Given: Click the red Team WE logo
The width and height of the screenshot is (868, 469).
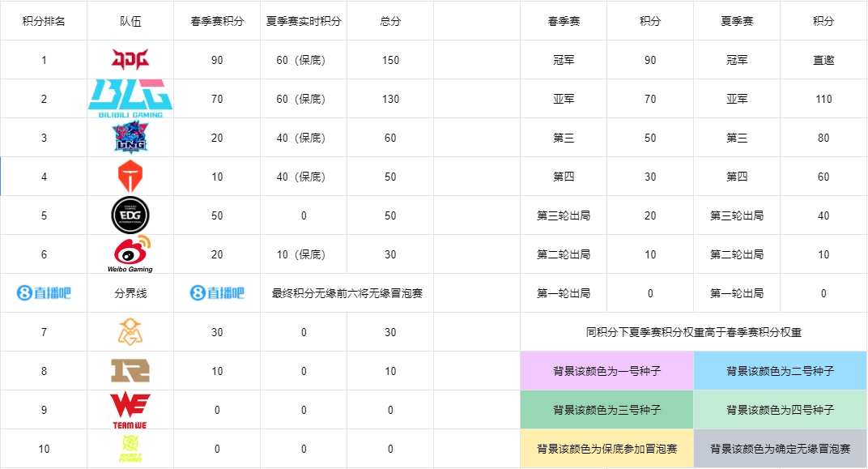Looking at the screenshot, I should (x=130, y=410).
